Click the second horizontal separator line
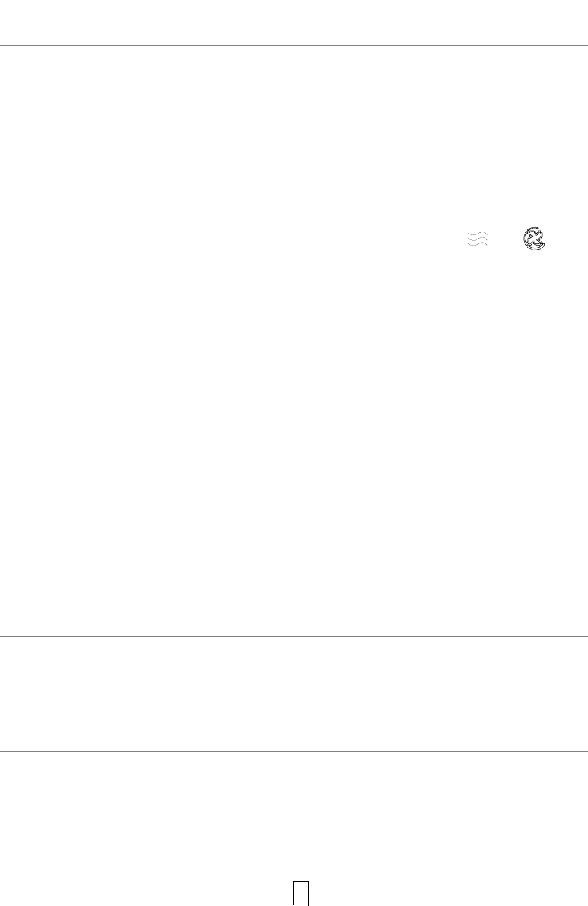588x906 pixels. 294,407
